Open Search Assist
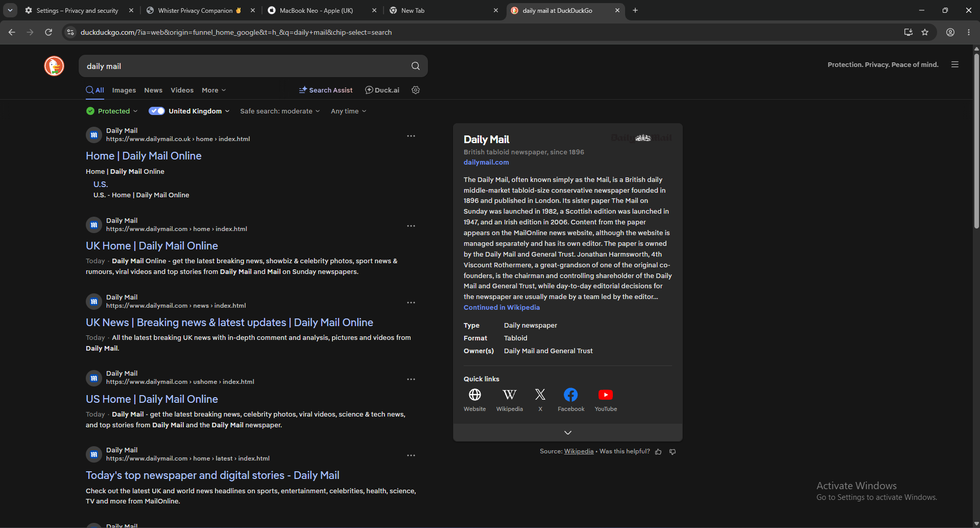The height and width of the screenshot is (528, 980). tap(326, 90)
